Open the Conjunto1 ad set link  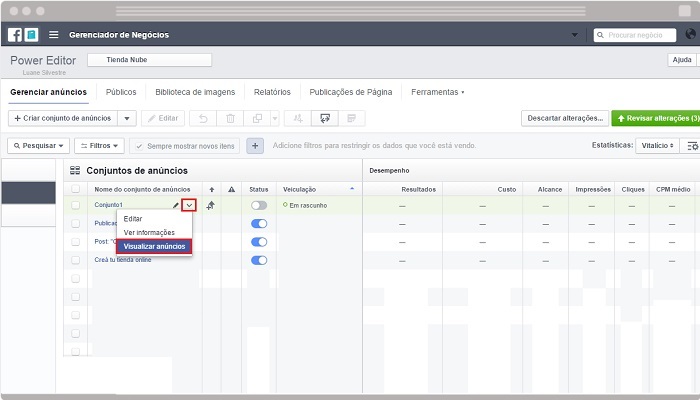108,205
